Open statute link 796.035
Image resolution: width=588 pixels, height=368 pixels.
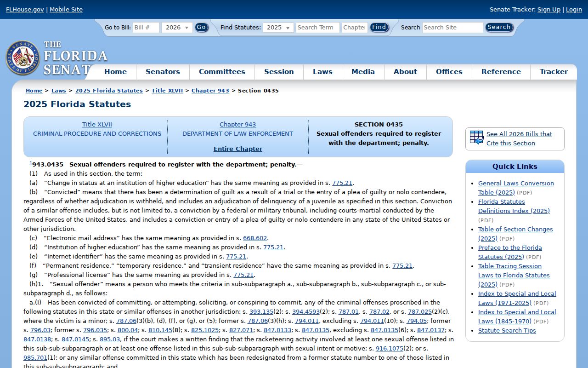pos(95,330)
